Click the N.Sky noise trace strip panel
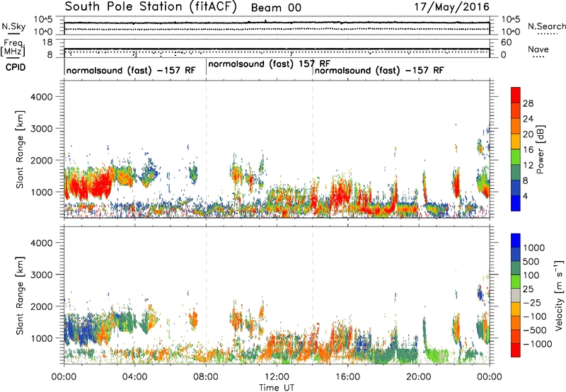This screenshot has height=392, width=566. (x=277, y=25)
